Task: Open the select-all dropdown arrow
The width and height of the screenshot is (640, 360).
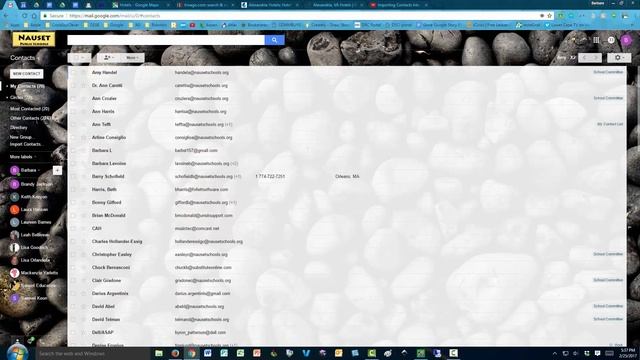Action: point(84,58)
